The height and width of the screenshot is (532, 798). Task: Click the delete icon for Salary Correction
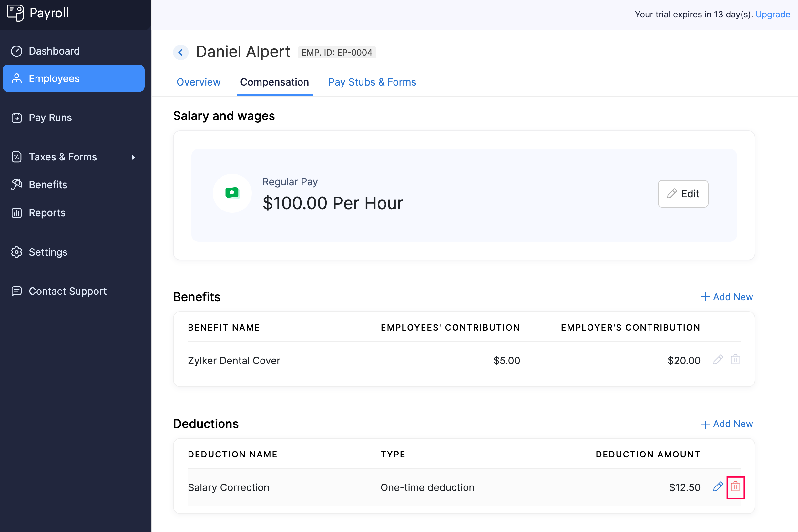click(x=735, y=487)
